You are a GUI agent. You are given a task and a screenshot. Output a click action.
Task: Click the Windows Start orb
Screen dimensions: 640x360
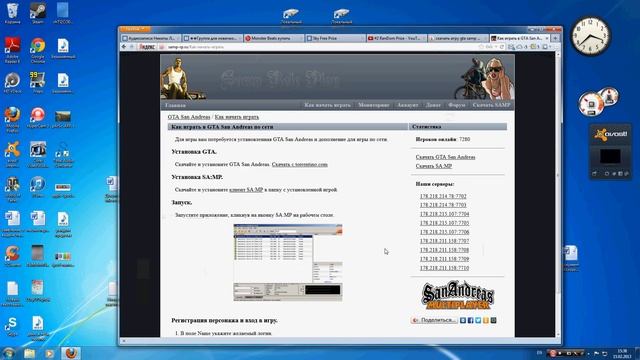coord(8,353)
